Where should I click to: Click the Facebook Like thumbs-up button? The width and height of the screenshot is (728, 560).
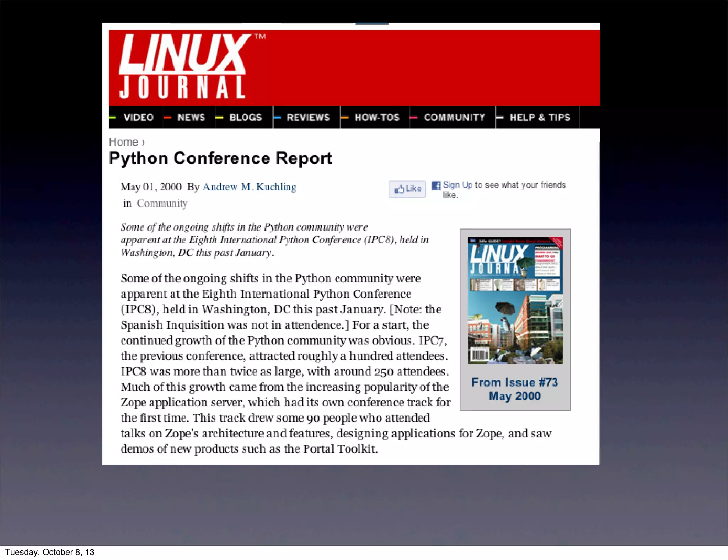point(407,189)
